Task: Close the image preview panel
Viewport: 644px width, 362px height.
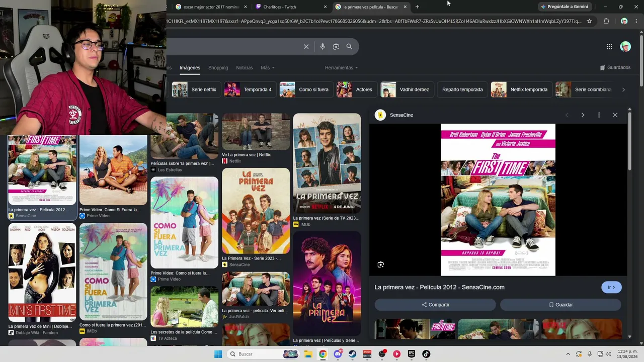Action: coord(615,115)
